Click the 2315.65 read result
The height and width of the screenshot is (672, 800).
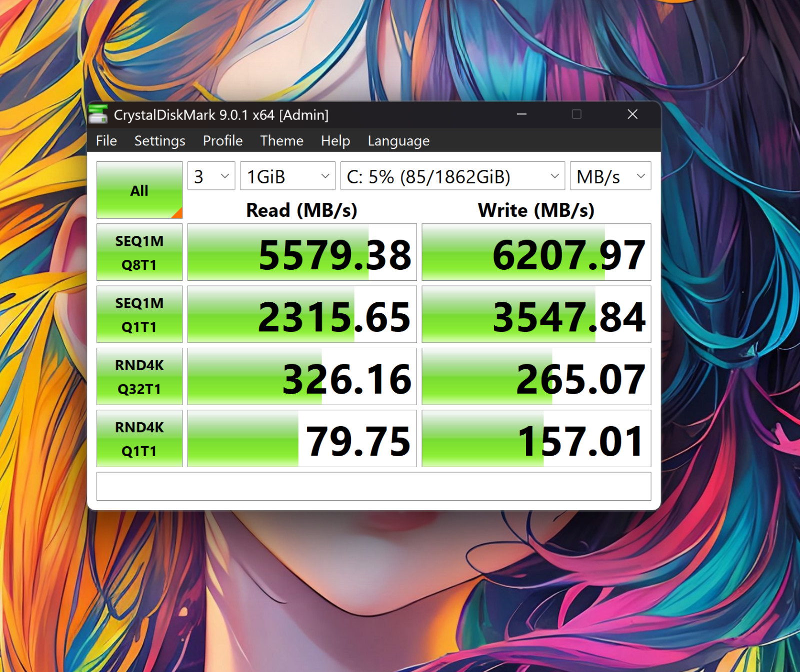[x=302, y=314]
